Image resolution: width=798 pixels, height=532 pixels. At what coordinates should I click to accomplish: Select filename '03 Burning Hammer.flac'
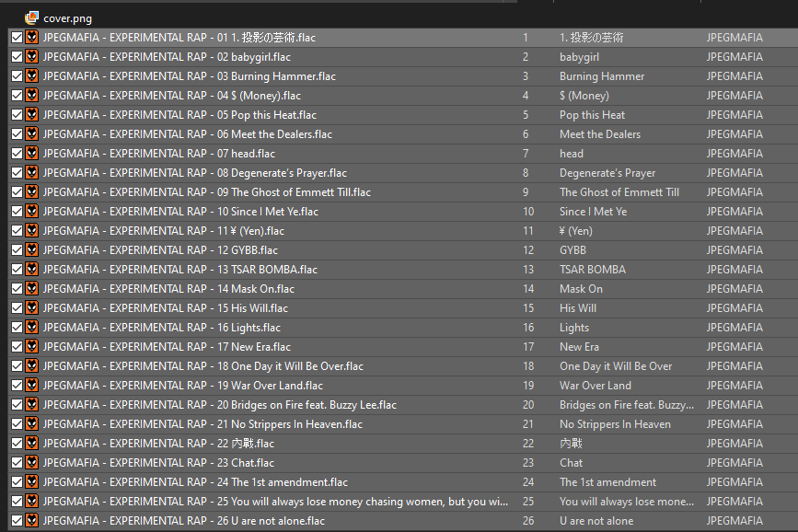(190, 76)
